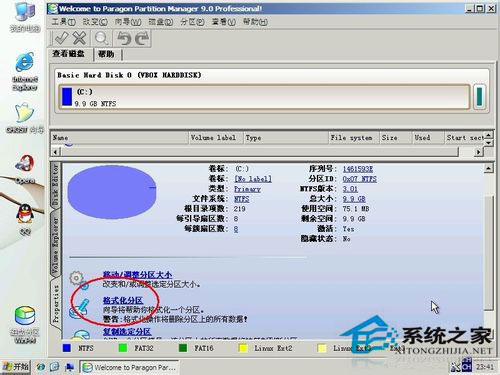The width and height of the screenshot is (500, 375).
Task: Click the 复制选定分区 link
Action: (x=127, y=331)
